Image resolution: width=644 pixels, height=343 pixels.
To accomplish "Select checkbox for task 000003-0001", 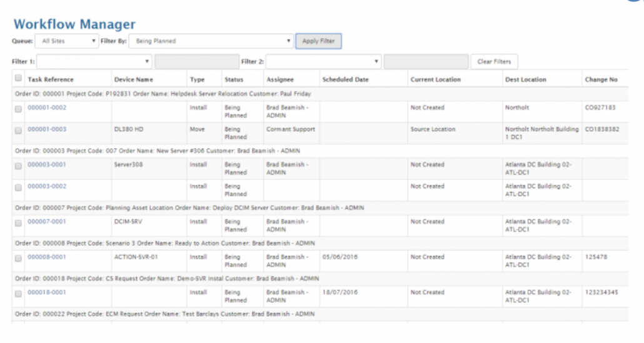I will [x=18, y=166].
